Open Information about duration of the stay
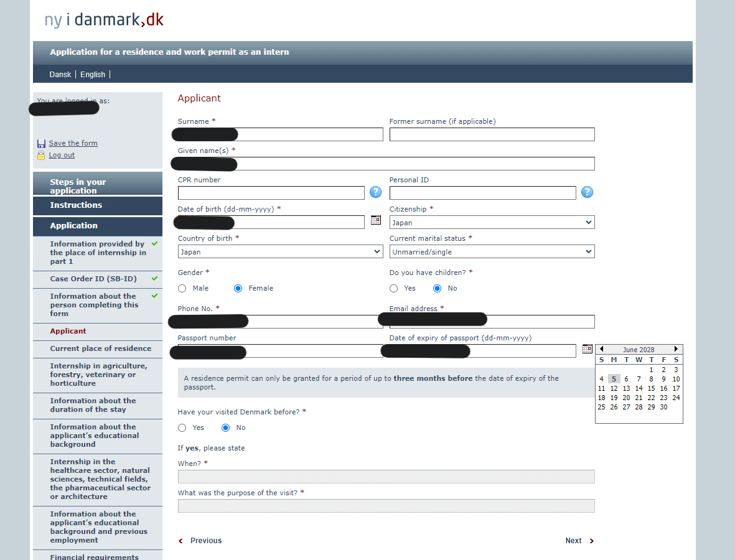This screenshot has width=735, height=560. pos(98,405)
